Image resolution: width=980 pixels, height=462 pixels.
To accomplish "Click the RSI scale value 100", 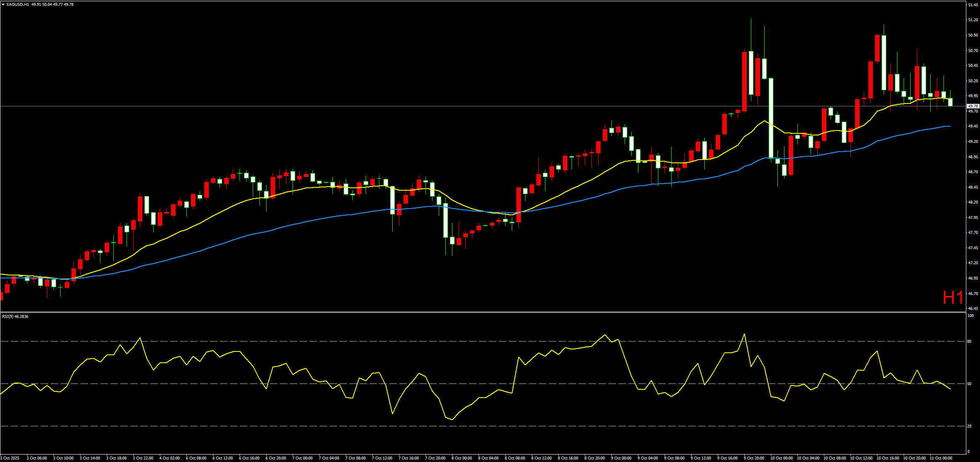I will 970,316.
